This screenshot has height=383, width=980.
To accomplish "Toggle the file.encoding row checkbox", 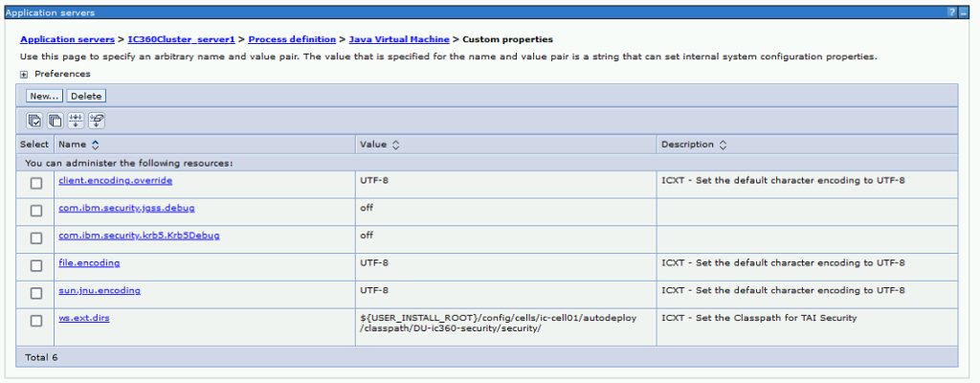I will click(x=35, y=265).
